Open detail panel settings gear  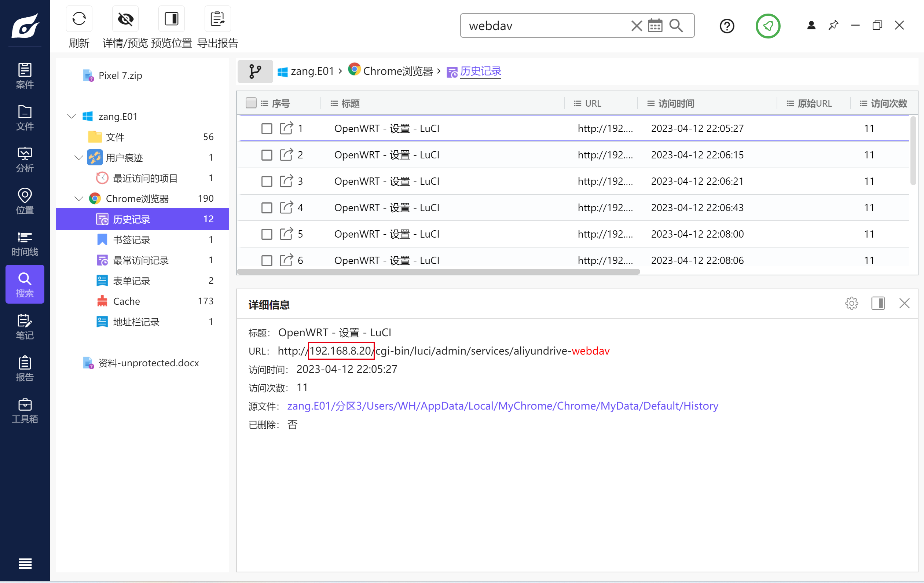pyautogui.click(x=851, y=303)
